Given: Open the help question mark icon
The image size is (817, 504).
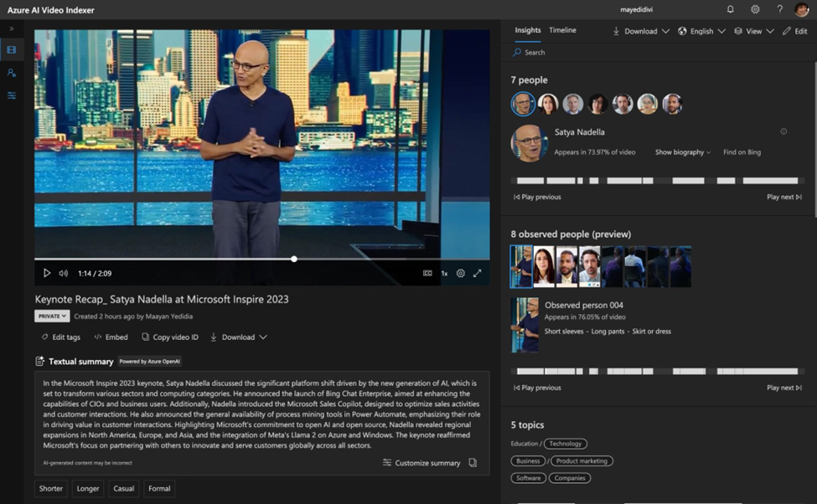Looking at the screenshot, I should [779, 9].
